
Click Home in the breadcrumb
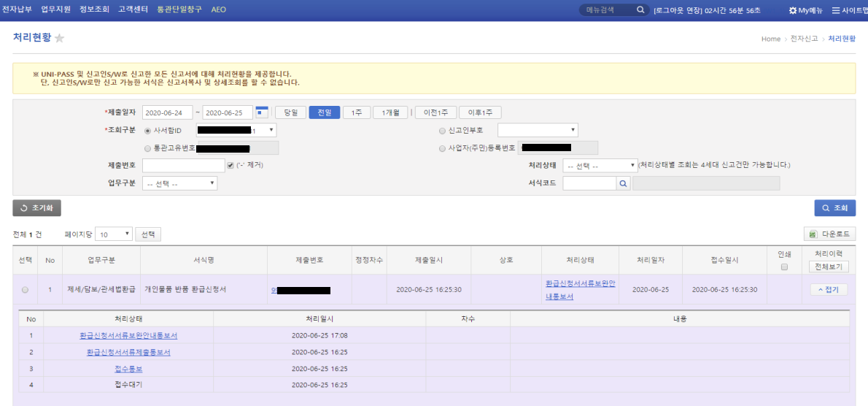[770, 39]
